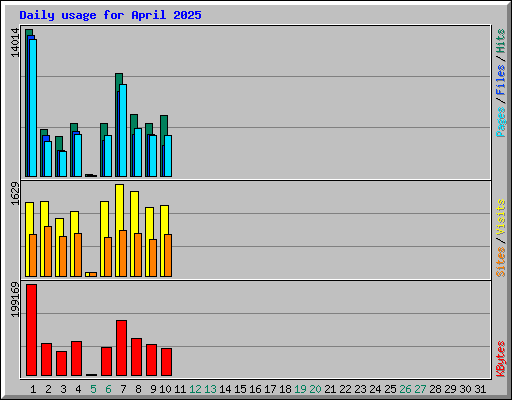The height and width of the screenshot is (400, 512).
Task: Click the day 4 red KBytes bar
Action: [77, 359]
